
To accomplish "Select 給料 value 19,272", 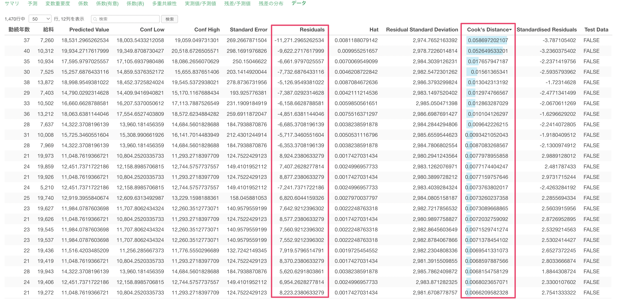I will point(45,293).
